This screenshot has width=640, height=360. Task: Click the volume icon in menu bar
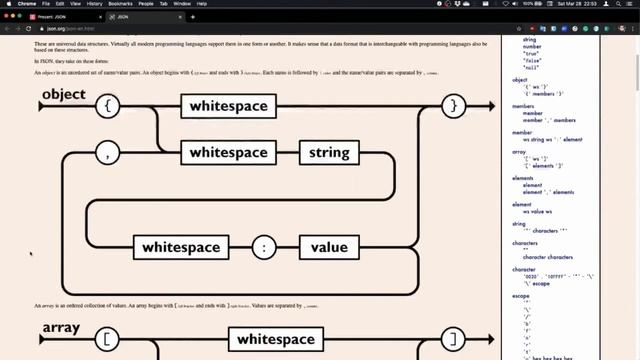coord(515,4)
